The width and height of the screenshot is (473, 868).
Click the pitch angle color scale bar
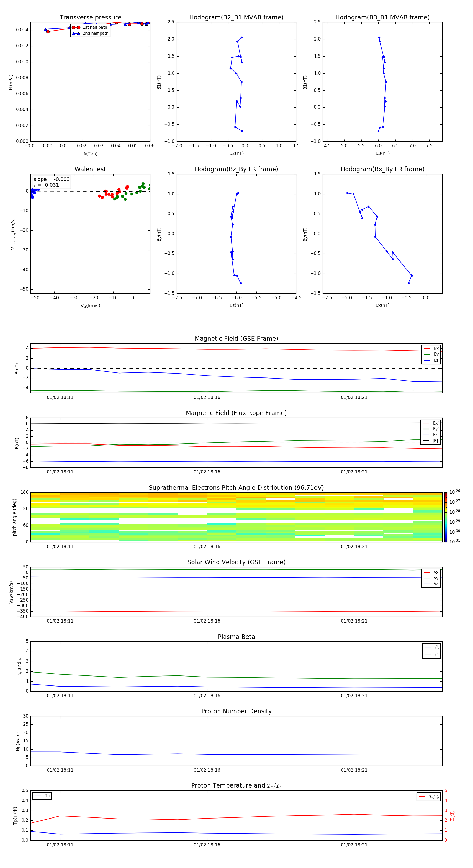[446, 517]
